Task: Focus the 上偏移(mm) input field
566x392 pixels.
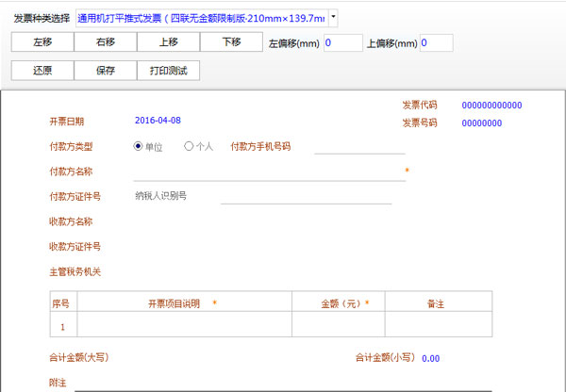Action: pyautogui.click(x=436, y=43)
